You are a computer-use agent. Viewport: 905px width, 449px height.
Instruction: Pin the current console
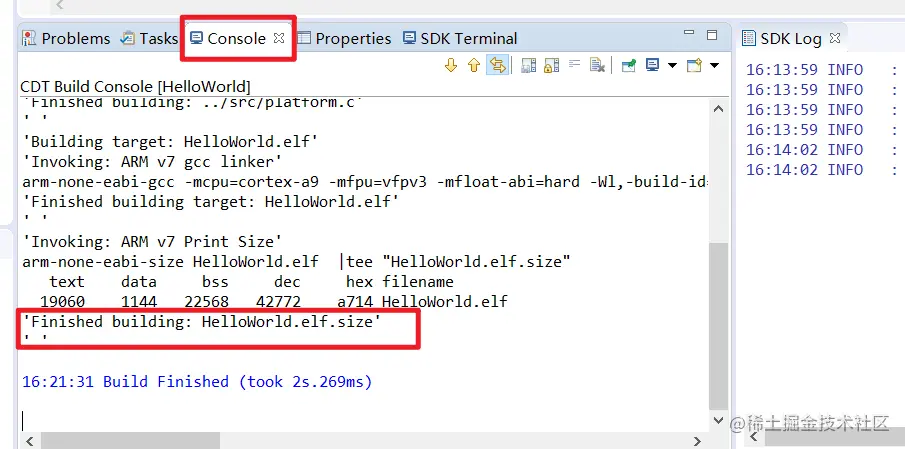click(629, 65)
